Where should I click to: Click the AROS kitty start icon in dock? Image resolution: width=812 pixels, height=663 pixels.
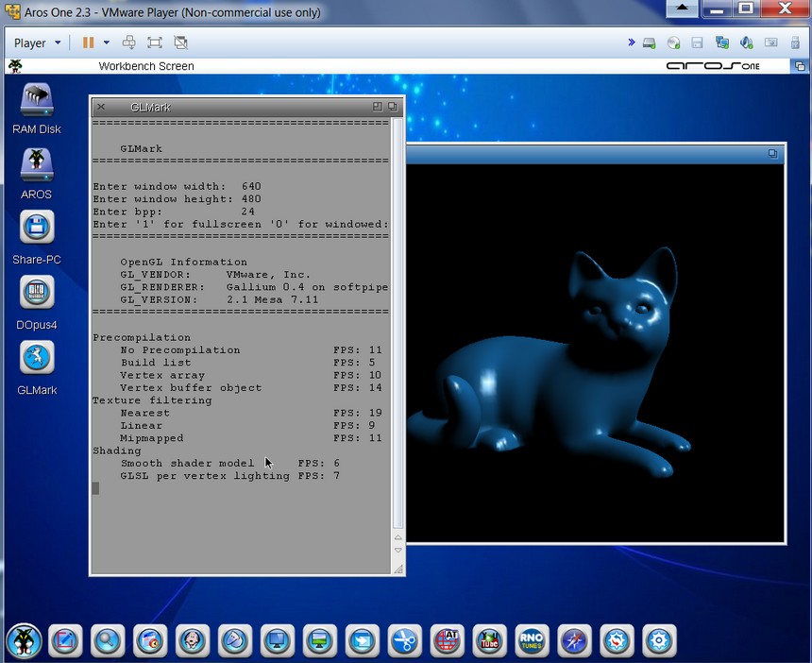coord(23,640)
